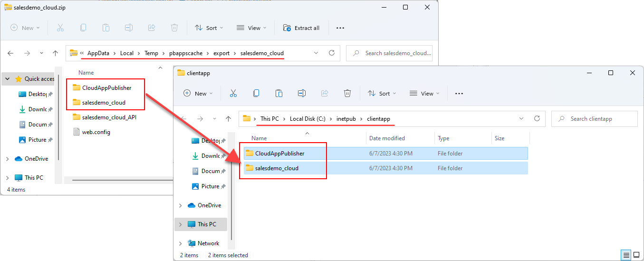644x261 pixels.
Task: Click Extract all button
Action: (x=301, y=28)
